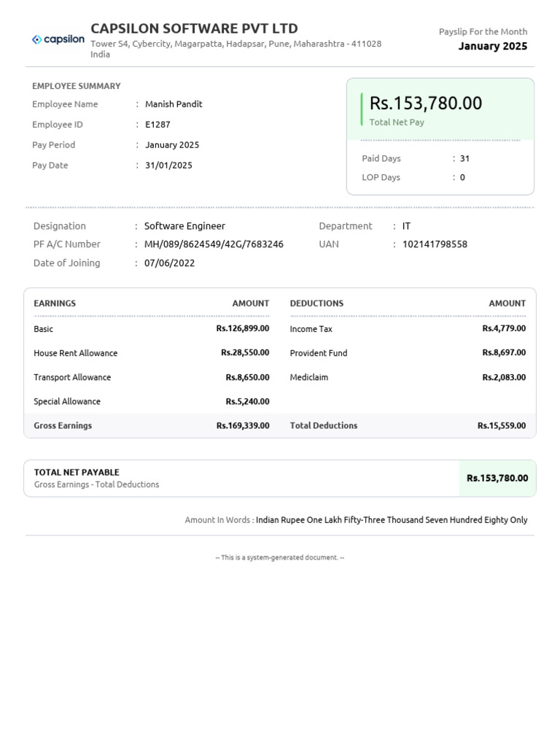Click the amount Rs.8,650.00
The width and height of the screenshot is (560, 747).
coord(248,377)
